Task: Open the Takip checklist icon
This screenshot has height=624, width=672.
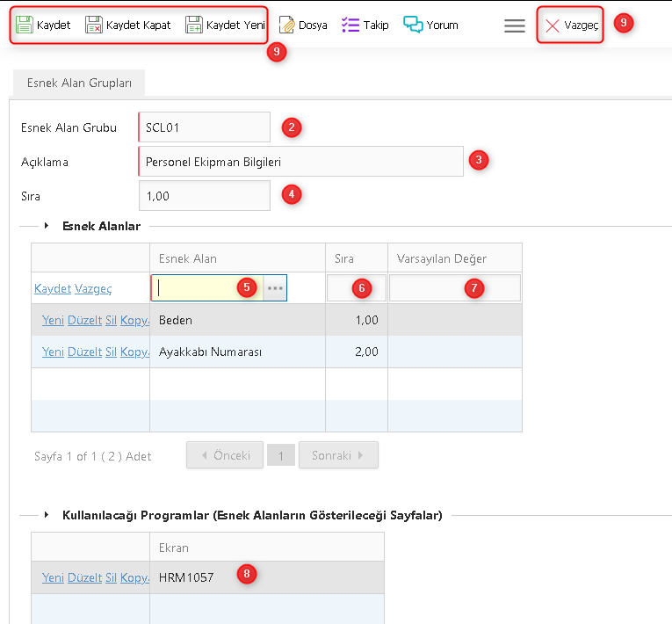Action: click(x=350, y=25)
